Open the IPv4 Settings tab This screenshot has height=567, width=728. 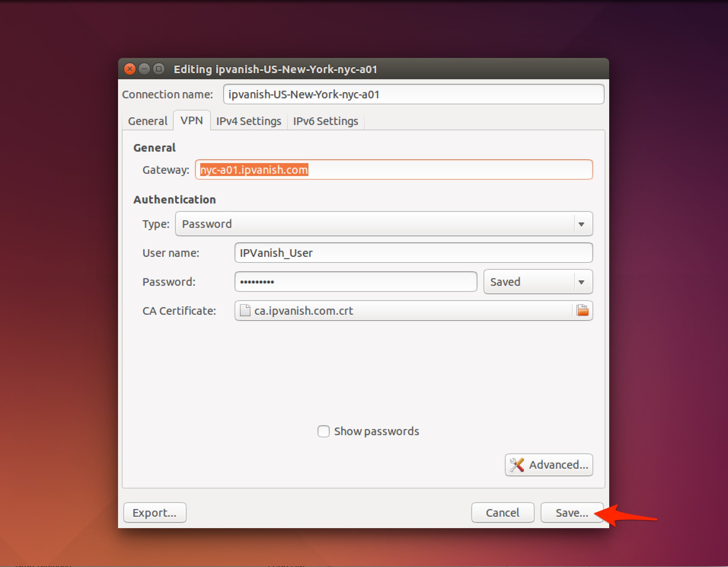[x=249, y=121]
